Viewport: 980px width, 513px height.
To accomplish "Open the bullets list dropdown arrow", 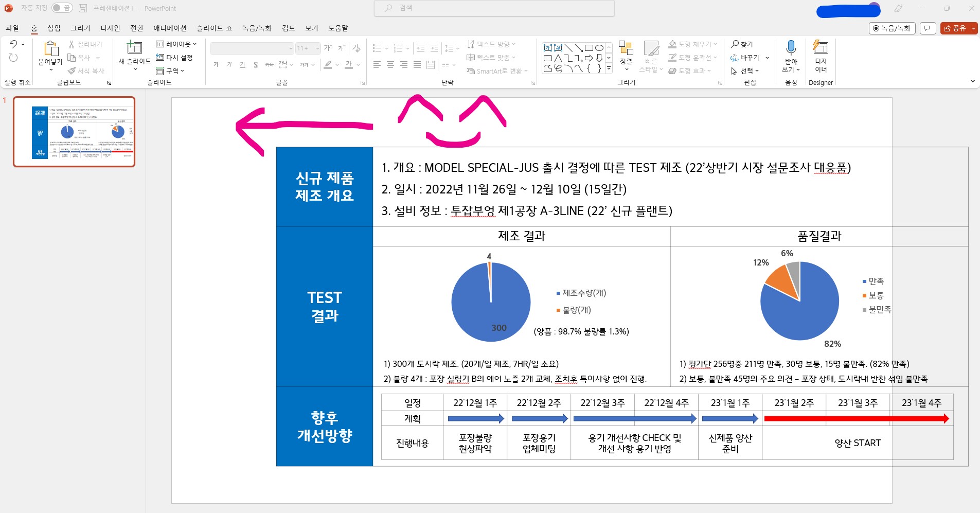I will pos(386,49).
